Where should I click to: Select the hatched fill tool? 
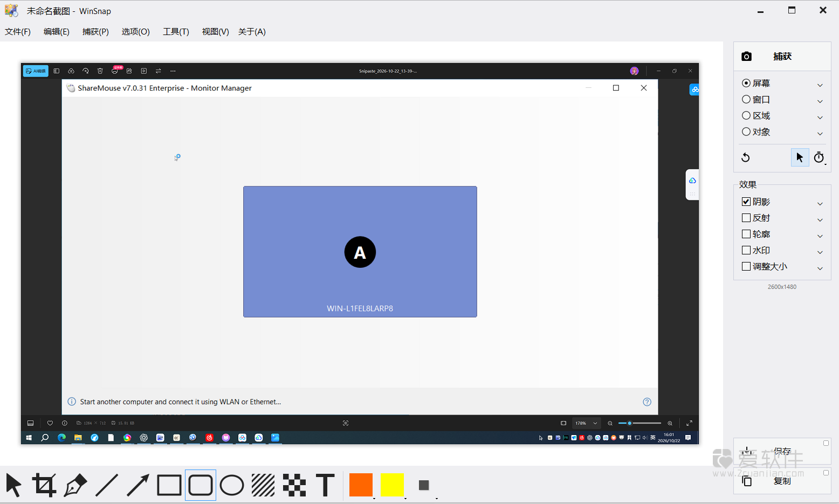[263, 485]
